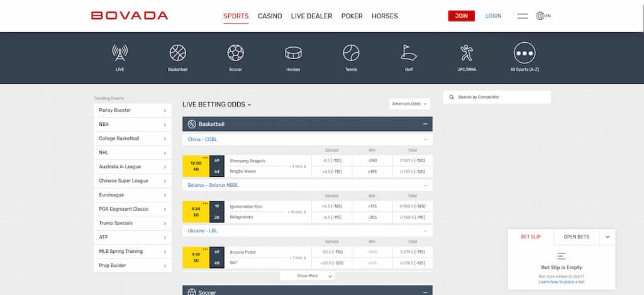Open All Sports (A-Z) icon
Viewport: 644px width, 295px height.
pyautogui.click(x=525, y=53)
